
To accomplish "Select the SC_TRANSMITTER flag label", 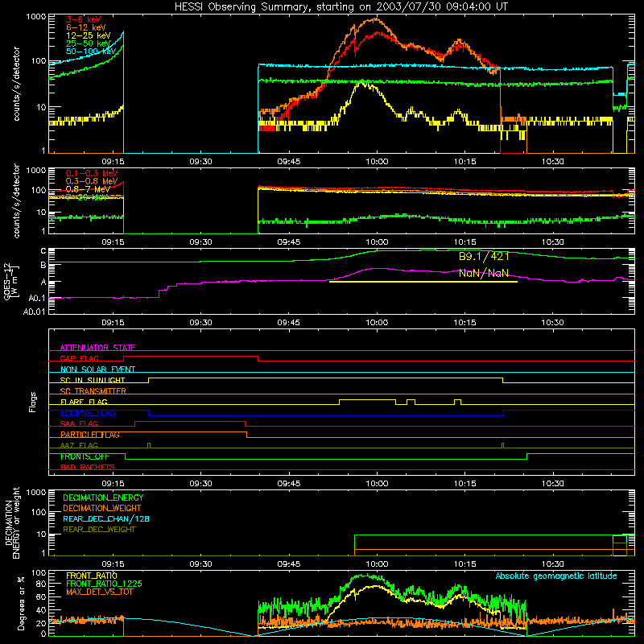I will coord(93,391).
